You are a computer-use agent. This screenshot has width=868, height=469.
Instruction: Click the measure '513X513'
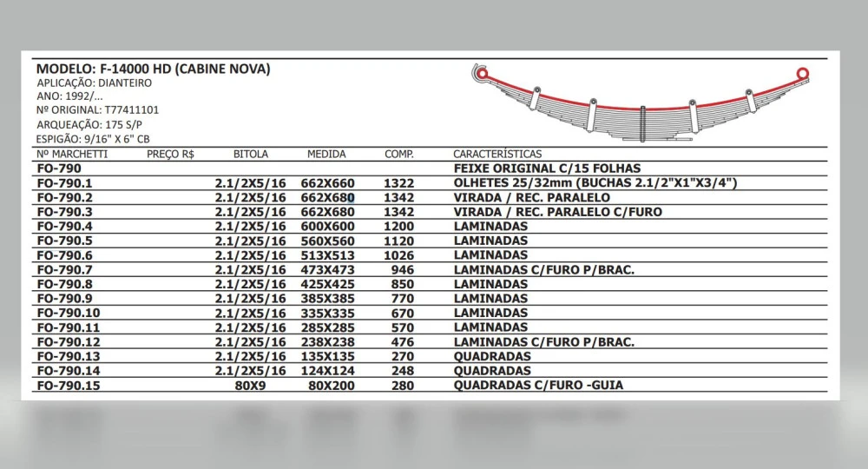click(x=328, y=255)
